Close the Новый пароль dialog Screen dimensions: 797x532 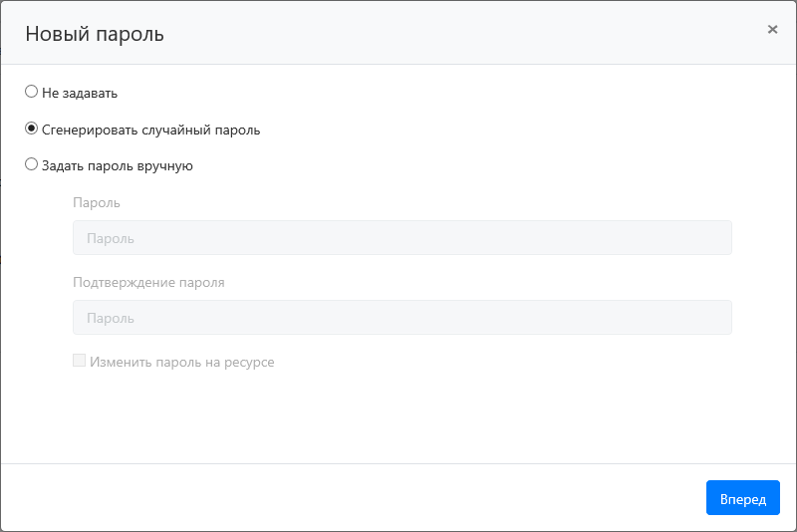point(772,30)
